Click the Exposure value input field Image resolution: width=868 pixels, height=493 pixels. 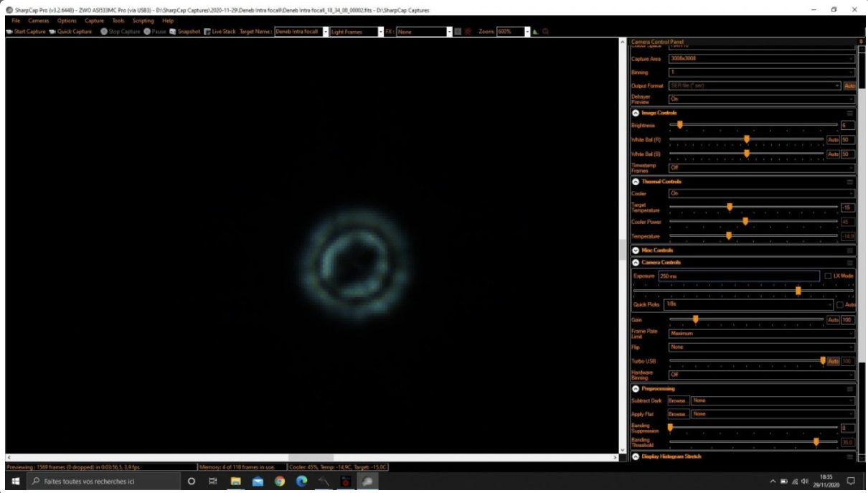click(x=738, y=276)
